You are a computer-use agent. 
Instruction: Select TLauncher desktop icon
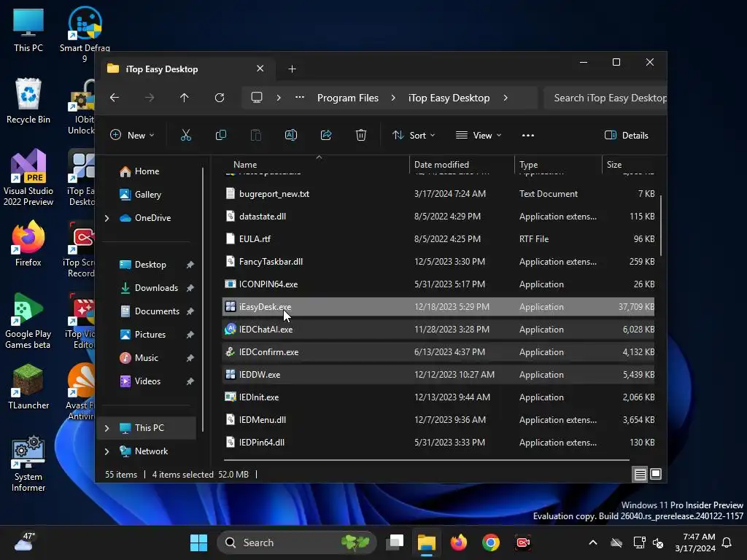click(x=28, y=386)
